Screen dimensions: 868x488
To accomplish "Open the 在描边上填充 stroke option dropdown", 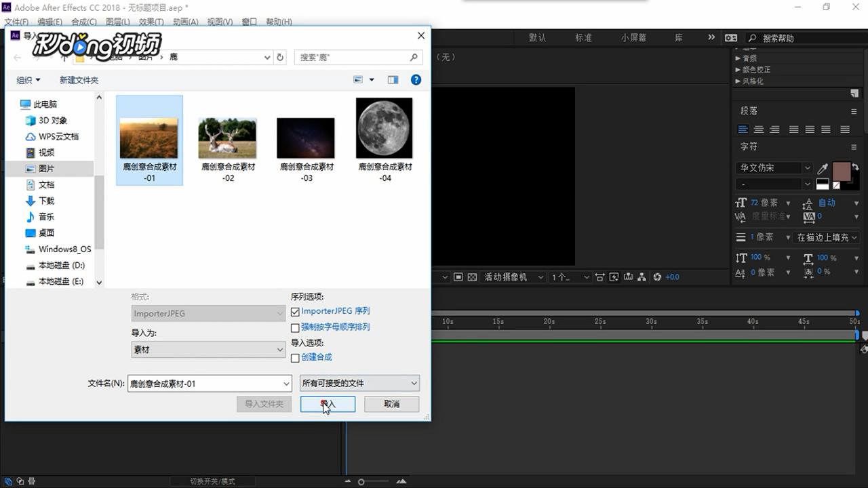I will pyautogui.click(x=827, y=237).
